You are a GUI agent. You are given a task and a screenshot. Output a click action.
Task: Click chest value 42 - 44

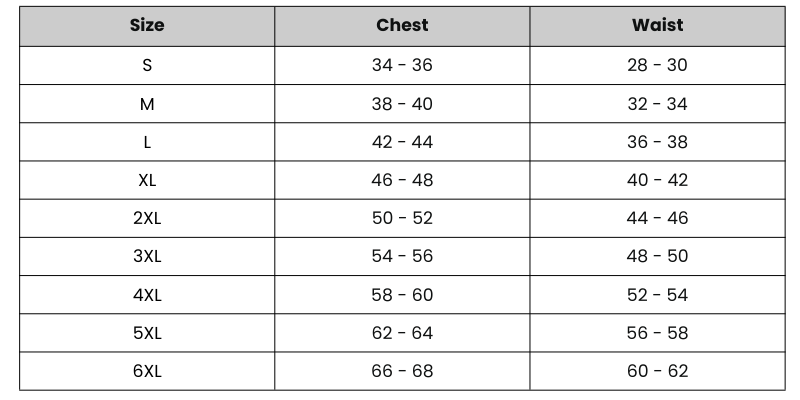click(402, 142)
